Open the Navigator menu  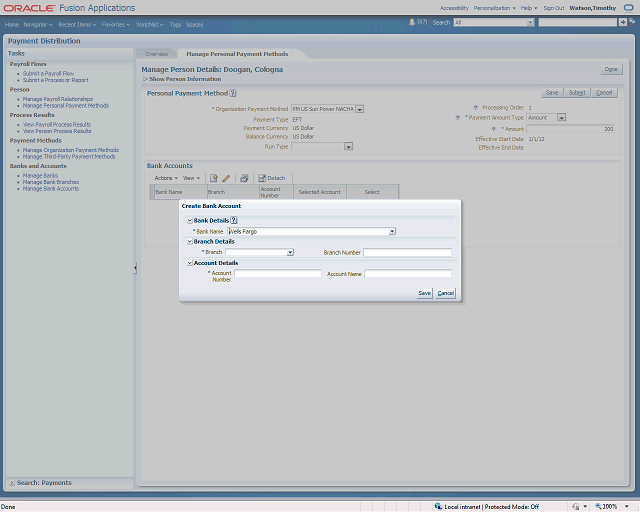(x=38, y=24)
